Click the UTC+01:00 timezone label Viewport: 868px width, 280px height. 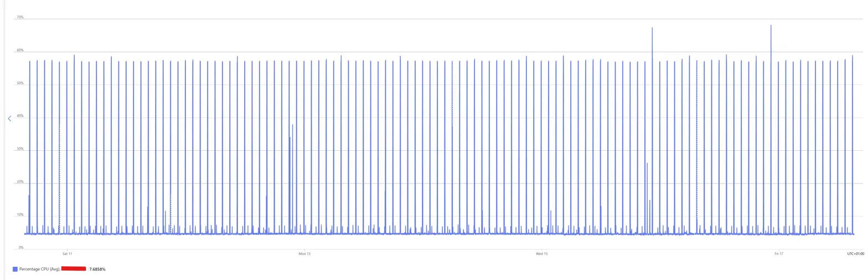click(855, 254)
